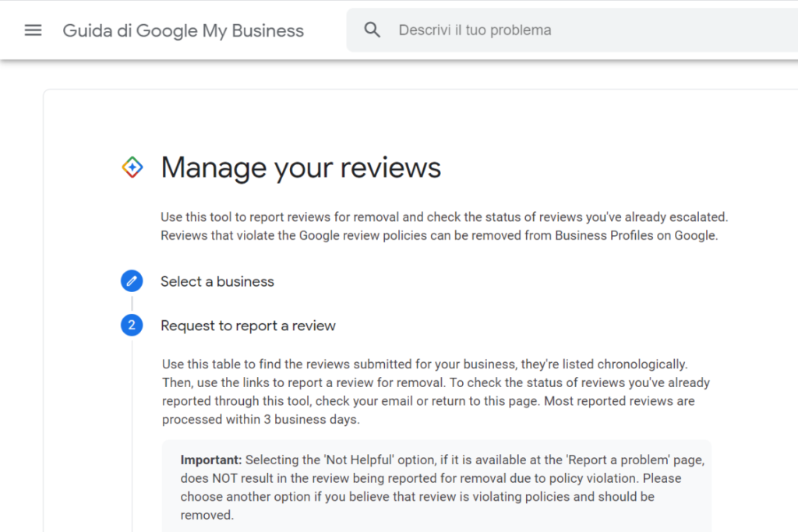Image resolution: width=798 pixels, height=532 pixels.
Task: Click the word 'removed.' ending the note
Action: point(207,515)
